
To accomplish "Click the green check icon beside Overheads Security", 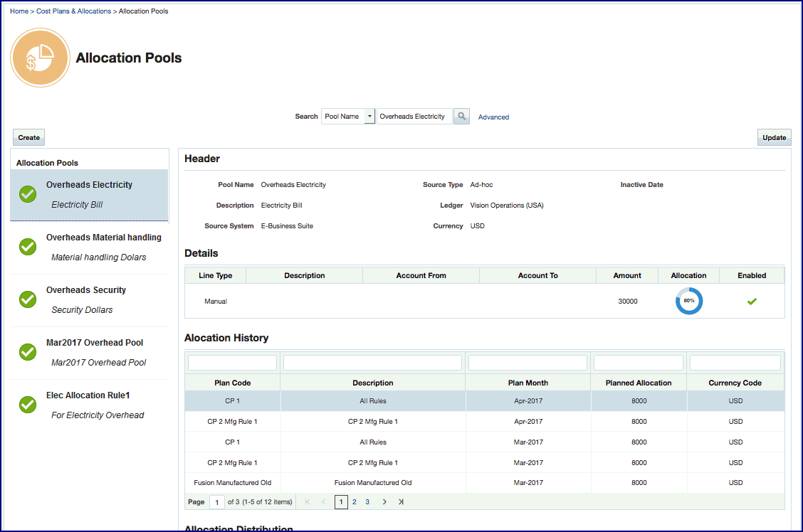I will pos(28,299).
